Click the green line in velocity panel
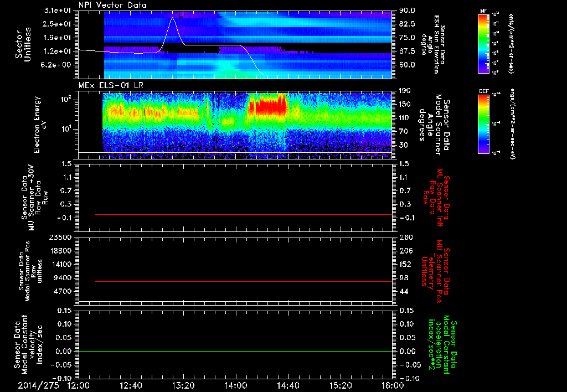567x392 pixels. coord(235,351)
